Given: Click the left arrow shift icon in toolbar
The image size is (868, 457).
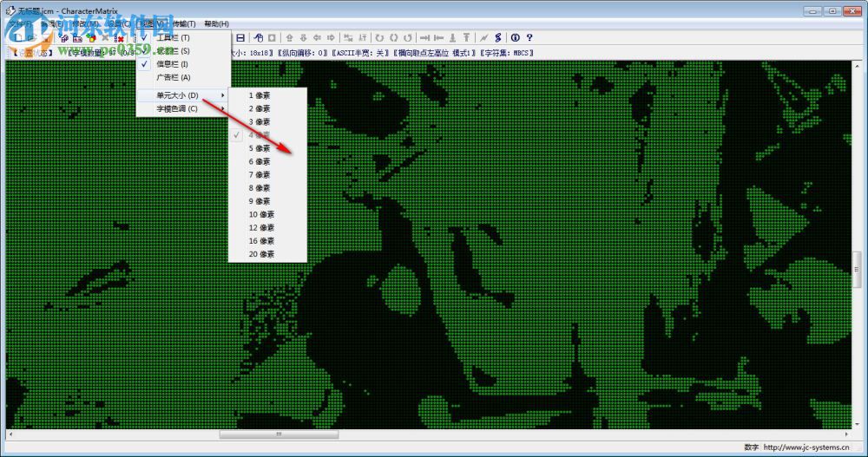Looking at the screenshot, I should tap(318, 38).
